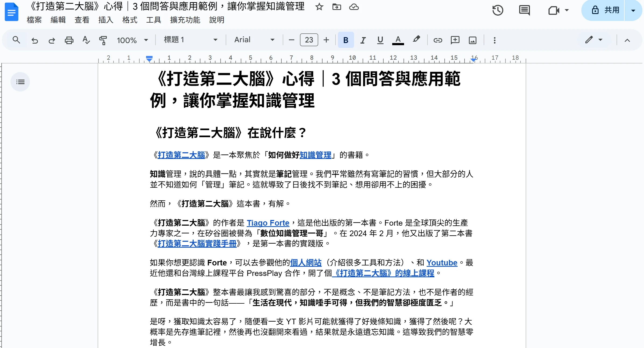
Task: Open search the menus magnifier
Action: click(x=16, y=40)
